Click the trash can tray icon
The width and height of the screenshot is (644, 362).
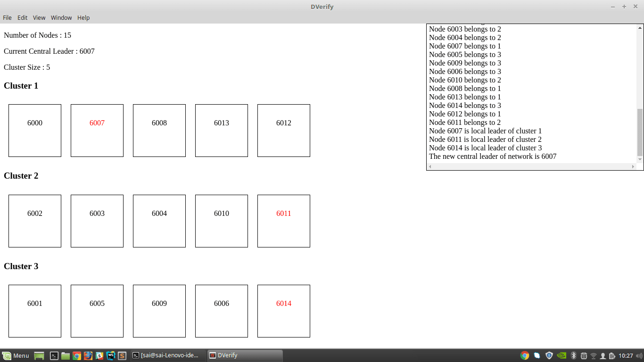click(x=584, y=355)
